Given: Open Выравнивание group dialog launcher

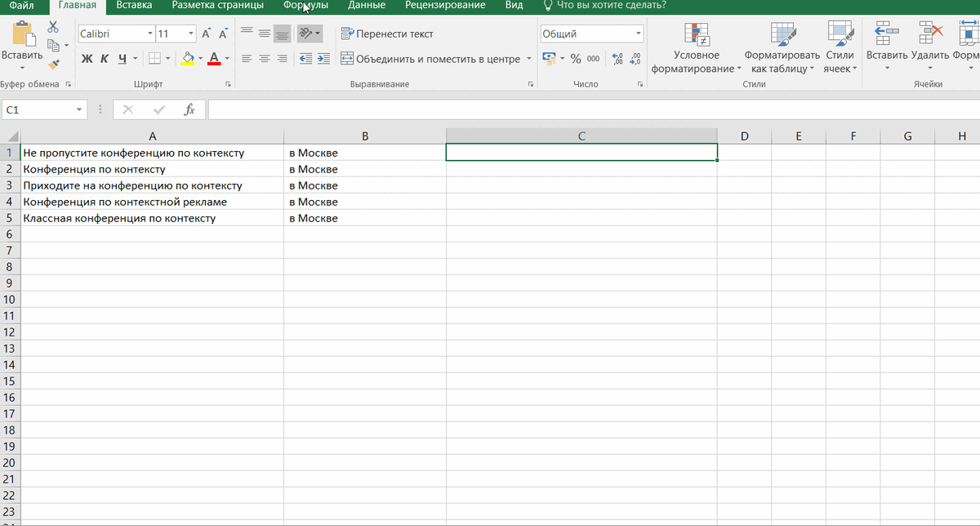Looking at the screenshot, I should (x=531, y=84).
